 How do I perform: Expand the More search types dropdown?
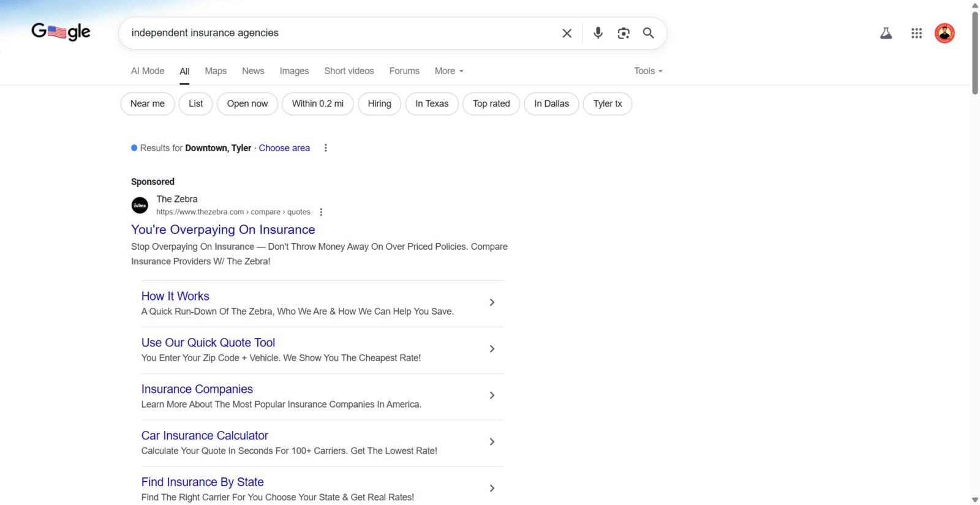pyautogui.click(x=449, y=71)
